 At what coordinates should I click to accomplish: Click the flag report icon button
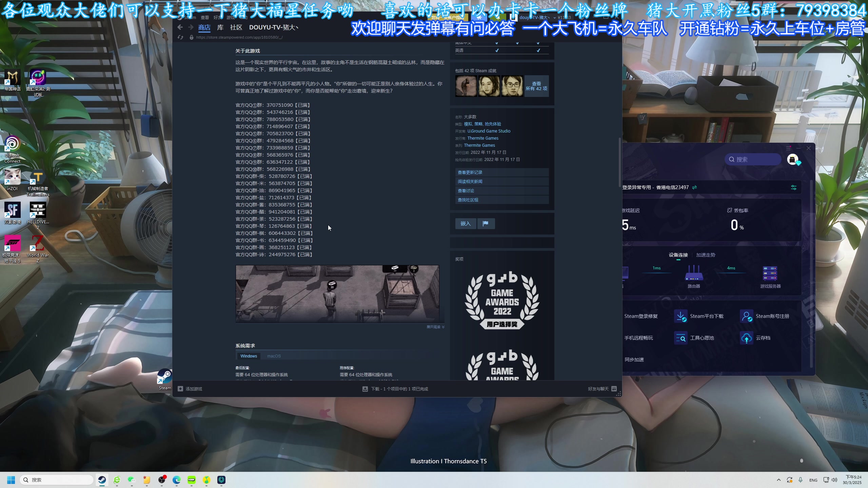[486, 224]
